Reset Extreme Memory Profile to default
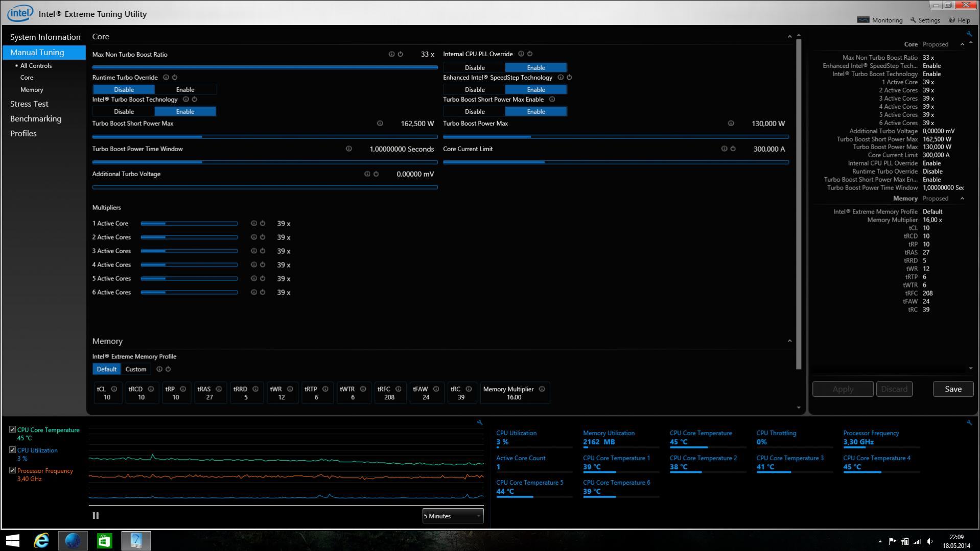This screenshot has width=980, height=551. (168, 369)
